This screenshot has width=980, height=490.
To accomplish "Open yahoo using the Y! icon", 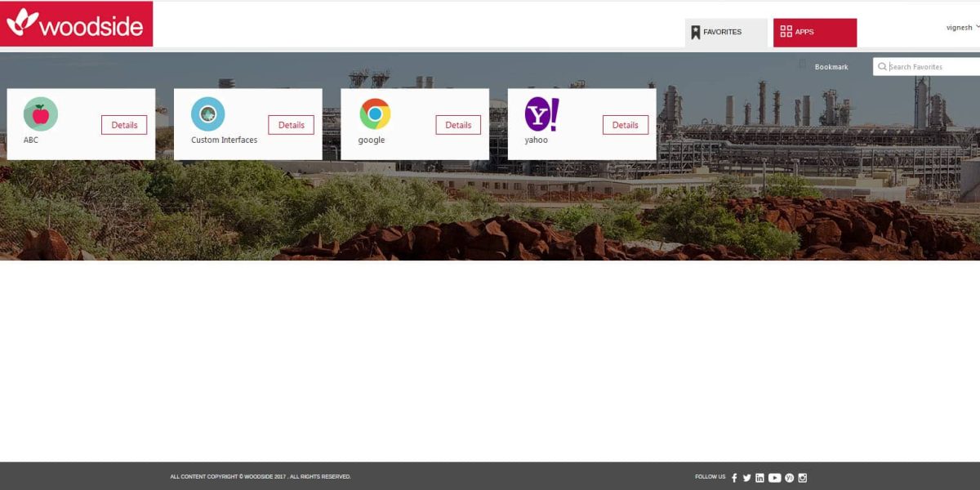I will pyautogui.click(x=541, y=114).
